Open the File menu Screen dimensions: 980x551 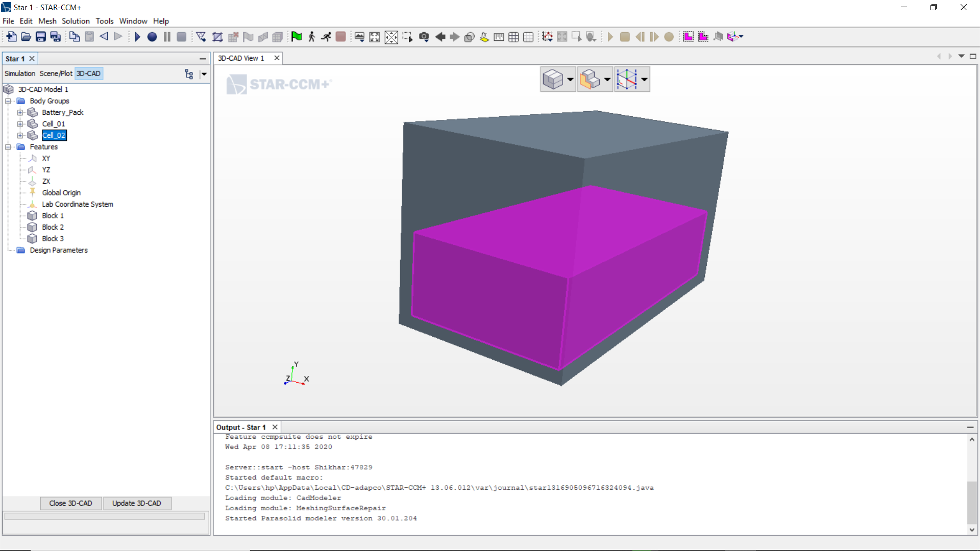click(9, 21)
